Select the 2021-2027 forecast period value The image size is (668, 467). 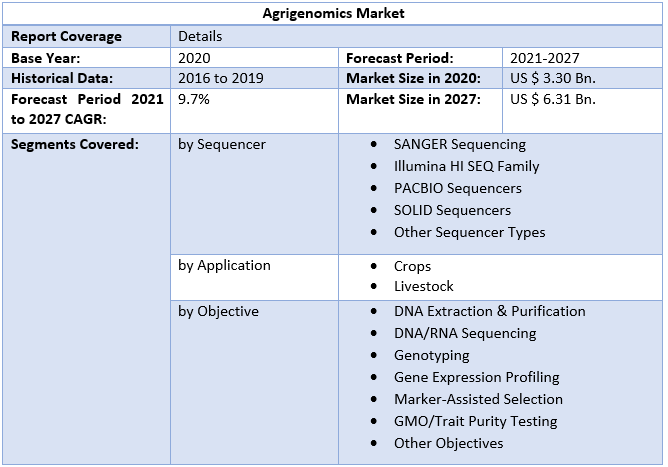[x=544, y=58]
